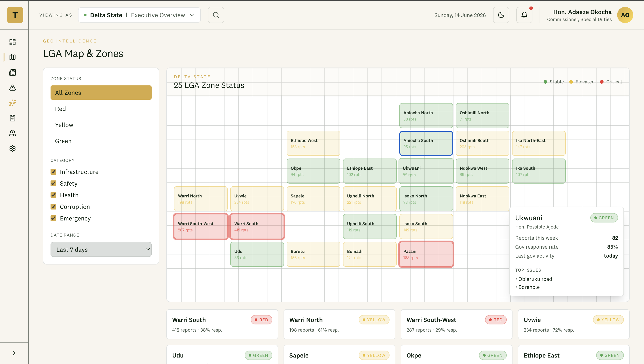
Task: Select the Ndokwa West zone tile
Action: coord(482,171)
